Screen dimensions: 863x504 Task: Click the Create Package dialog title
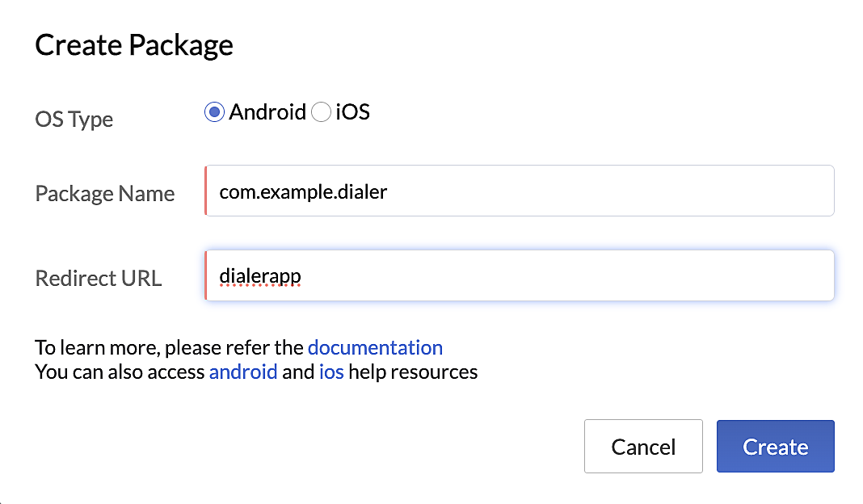click(x=134, y=45)
